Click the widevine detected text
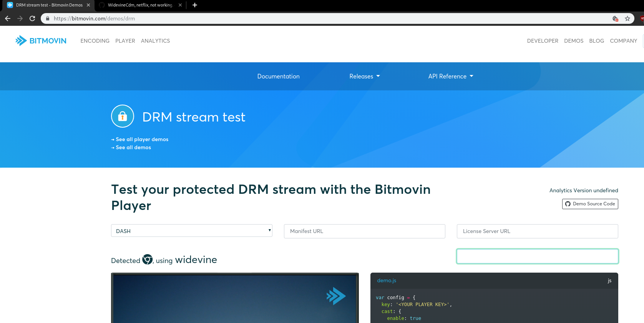644x323 pixels. [196, 260]
